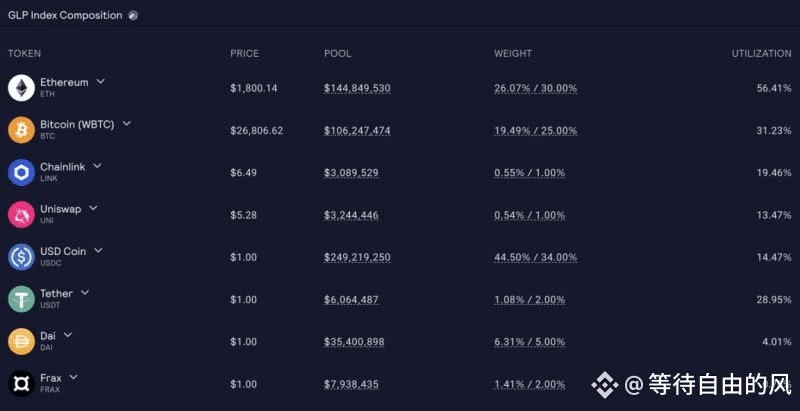Click the UTILIZATION column header

[762, 54]
